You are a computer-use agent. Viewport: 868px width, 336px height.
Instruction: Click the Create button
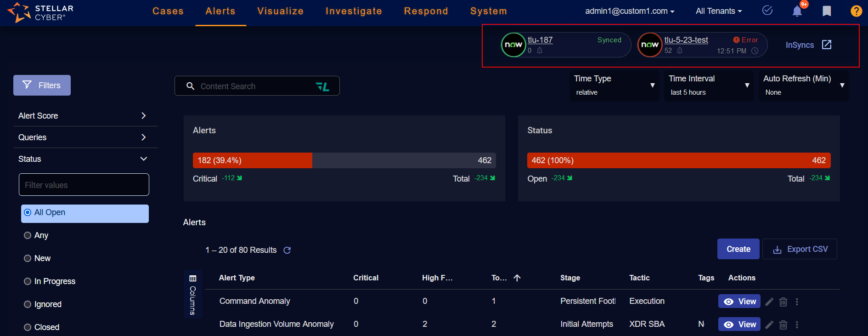pyautogui.click(x=738, y=249)
